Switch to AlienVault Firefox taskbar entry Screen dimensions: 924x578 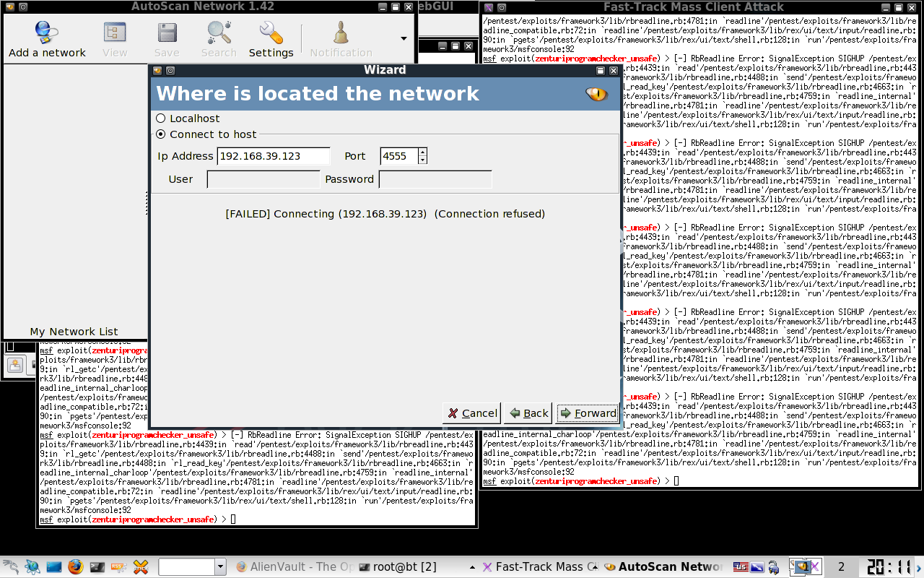(294, 567)
